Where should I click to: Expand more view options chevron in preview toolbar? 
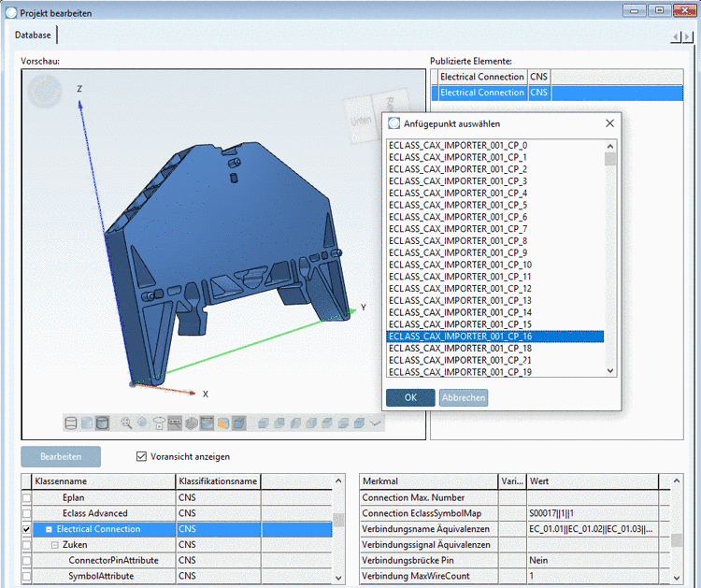(376, 423)
